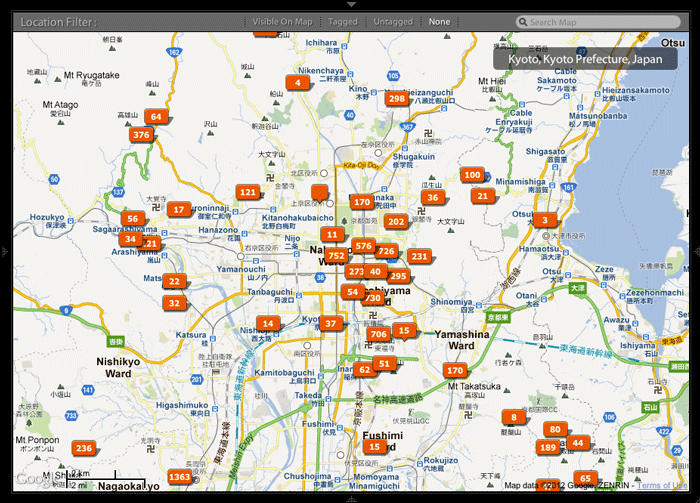The width and height of the screenshot is (700, 503).
Task: Select the 231 photo cluster marker
Action: pyautogui.click(x=419, y=256)
